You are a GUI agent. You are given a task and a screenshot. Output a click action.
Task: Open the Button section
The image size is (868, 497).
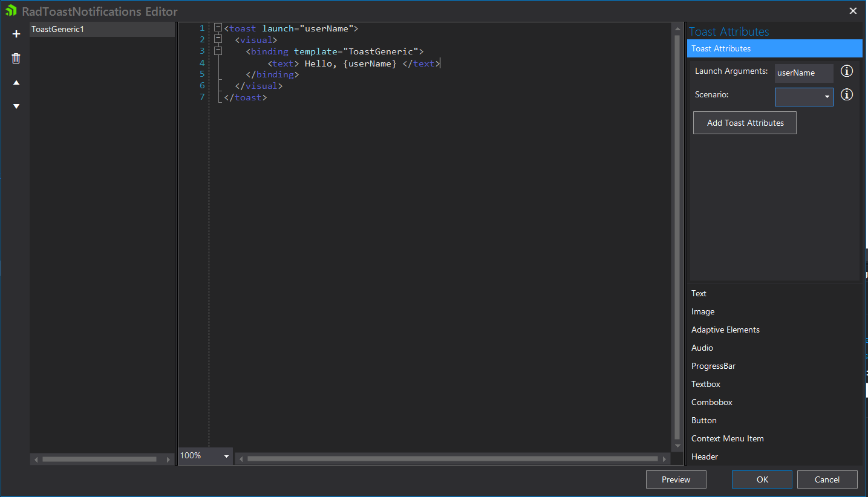coord(775,420)
